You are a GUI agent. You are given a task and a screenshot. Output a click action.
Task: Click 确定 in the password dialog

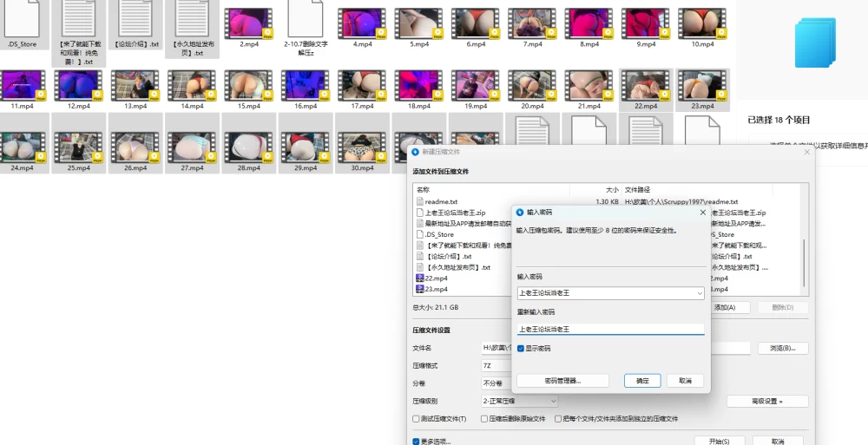pos(642,381)
